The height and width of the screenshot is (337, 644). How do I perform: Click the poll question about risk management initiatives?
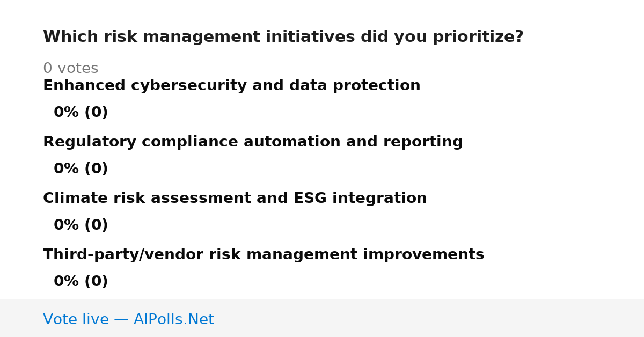[283, 37]
